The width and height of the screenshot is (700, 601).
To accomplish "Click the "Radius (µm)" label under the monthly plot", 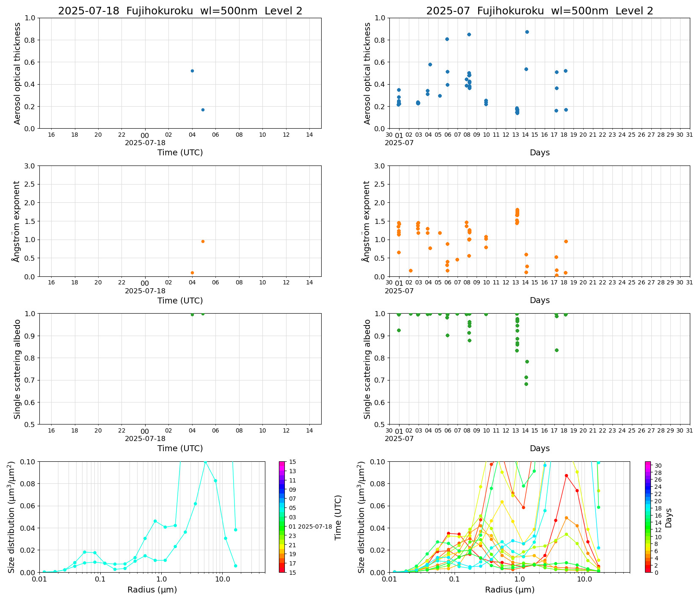I will pyautogui.click(x=510, y=590).
